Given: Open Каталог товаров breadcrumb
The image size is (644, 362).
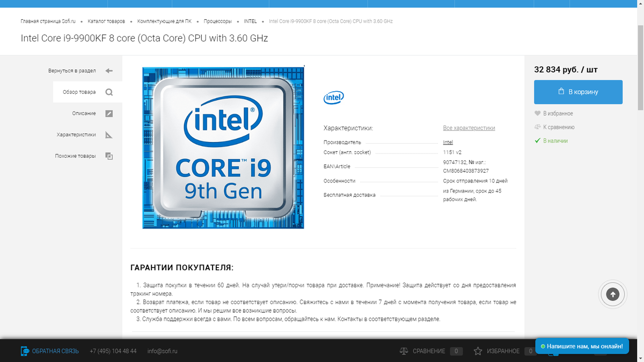Looking at the screenshot, I should pyautogui.click(x=107, y=21).
